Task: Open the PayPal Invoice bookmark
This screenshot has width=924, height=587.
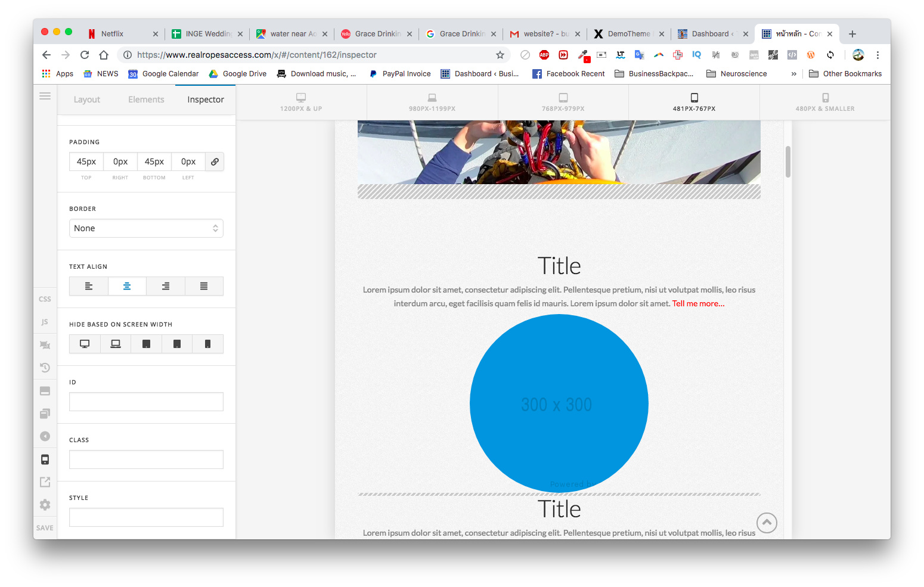Action: [400, 74]
